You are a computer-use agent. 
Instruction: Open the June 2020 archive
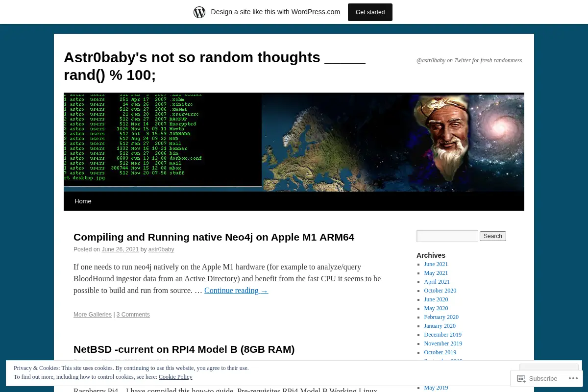(x=436, y=299)
